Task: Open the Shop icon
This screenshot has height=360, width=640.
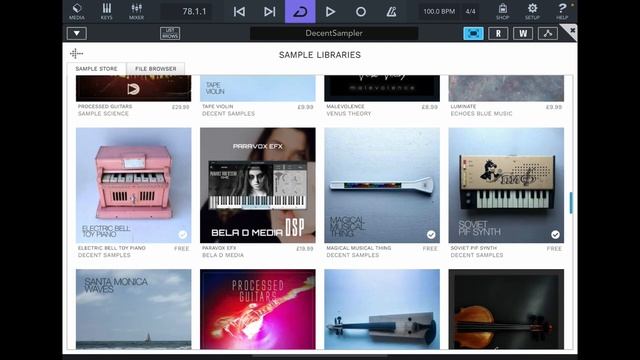Action: click(x=502, y=11)
